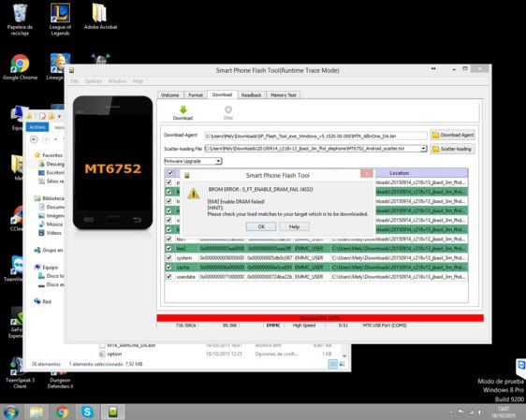Switch Explorer to details view icon
526x420 pixels.
[x=332, y=364]
